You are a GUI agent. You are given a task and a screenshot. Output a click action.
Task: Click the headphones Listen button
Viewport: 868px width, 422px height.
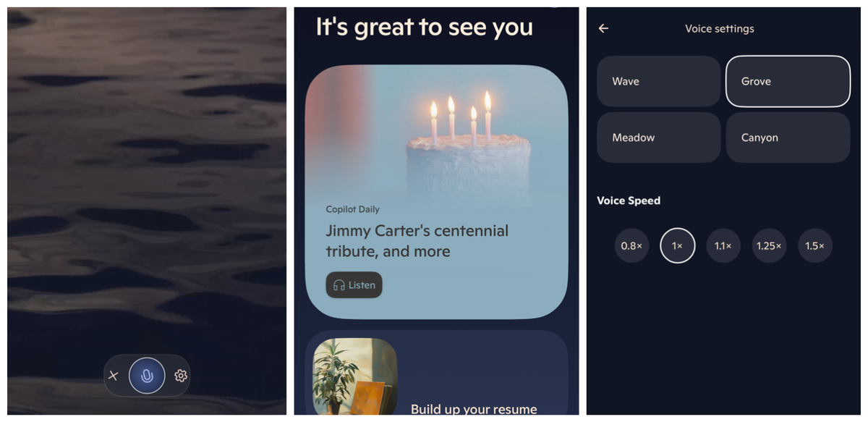pos(354,285)
